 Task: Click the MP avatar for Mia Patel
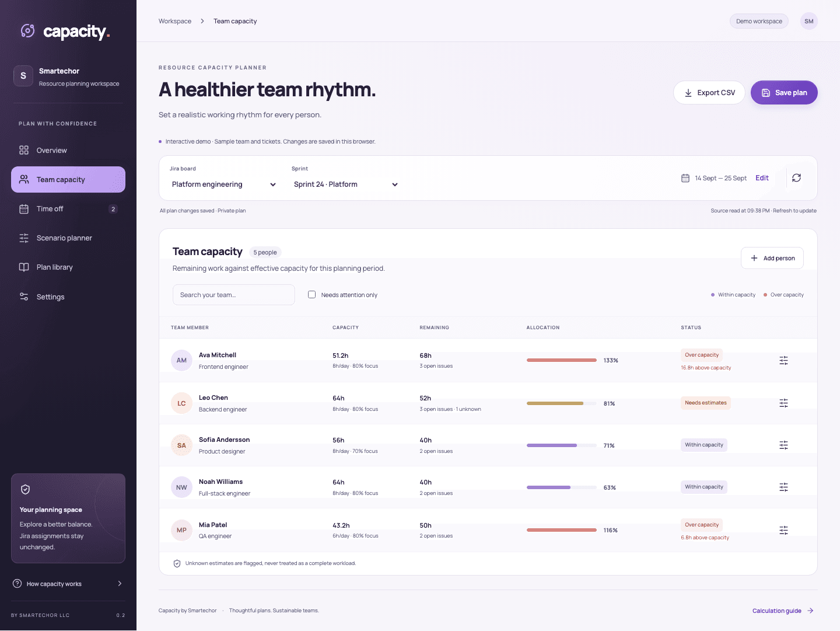[181, 530]
